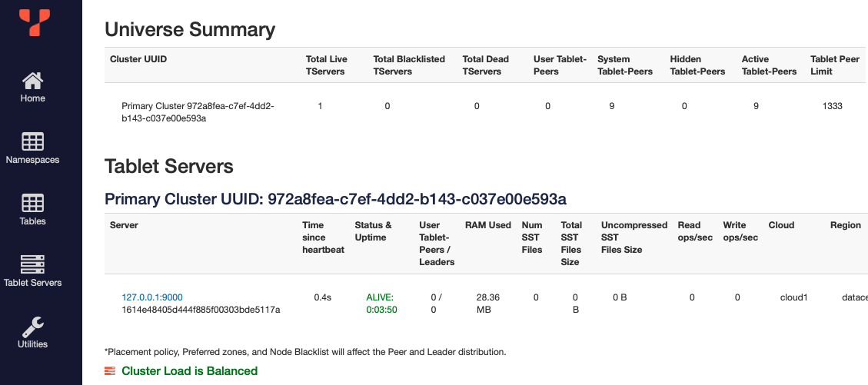Click the YugabyteDB logo icon
The height and width of the screenshot is (385, 868).
click(x=35, y=22)
